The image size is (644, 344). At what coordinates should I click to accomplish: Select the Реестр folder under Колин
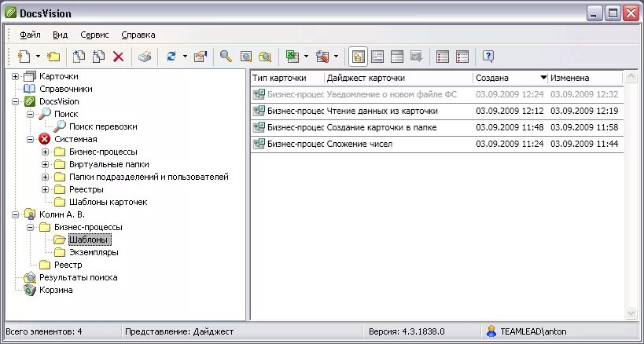[68, 265]
